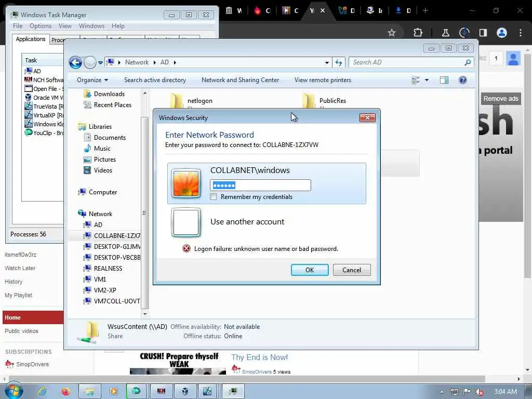Click navigation pane scroll up arrow
Viewport: 532px width, 399px height.
[x=145, y=94]
